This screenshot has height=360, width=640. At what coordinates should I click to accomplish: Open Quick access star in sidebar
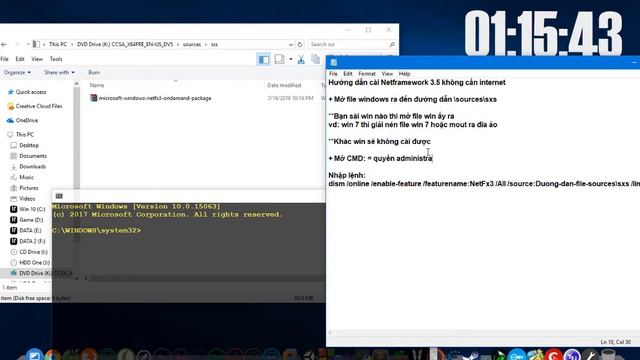11,92
